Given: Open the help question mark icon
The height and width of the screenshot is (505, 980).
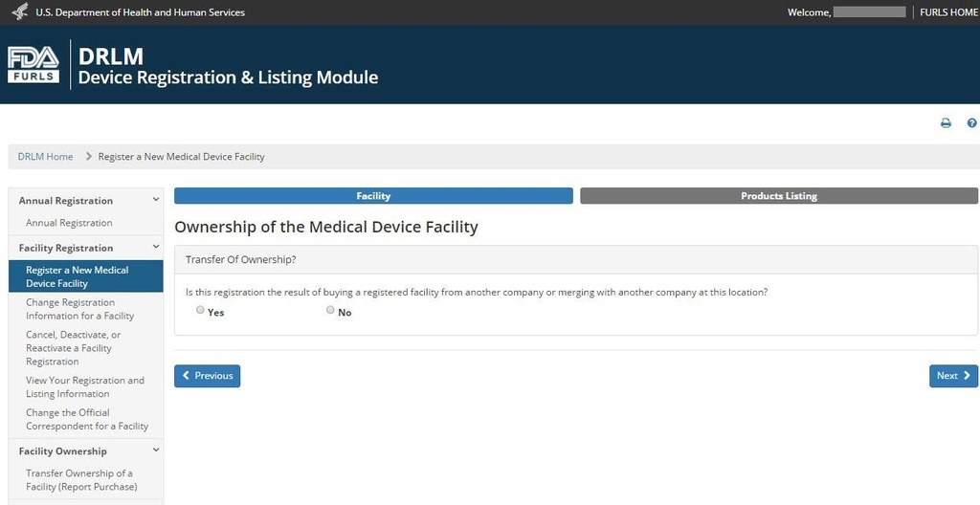Looking at the screenshot, I should [x=972, y=123].
